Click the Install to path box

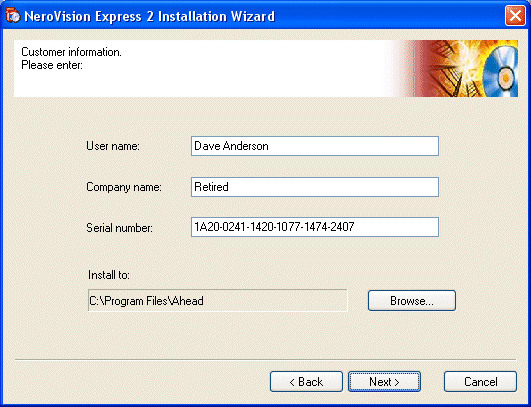(x=218, y=300)
